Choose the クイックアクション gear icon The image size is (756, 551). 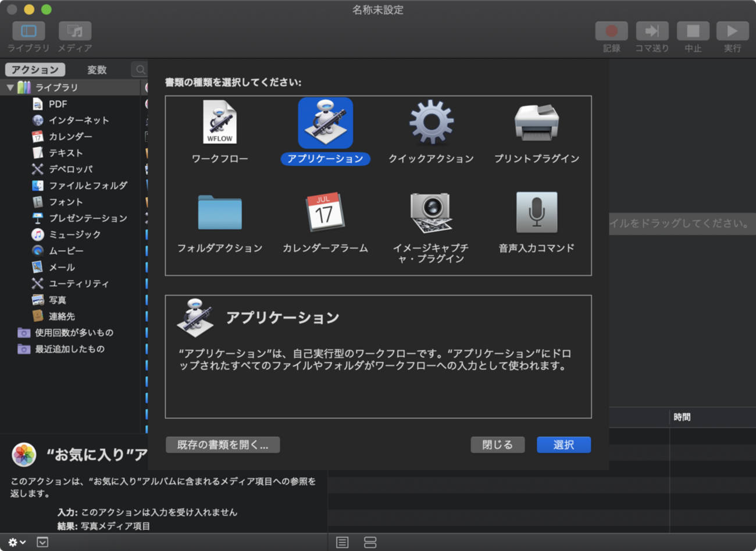(431, 123)
